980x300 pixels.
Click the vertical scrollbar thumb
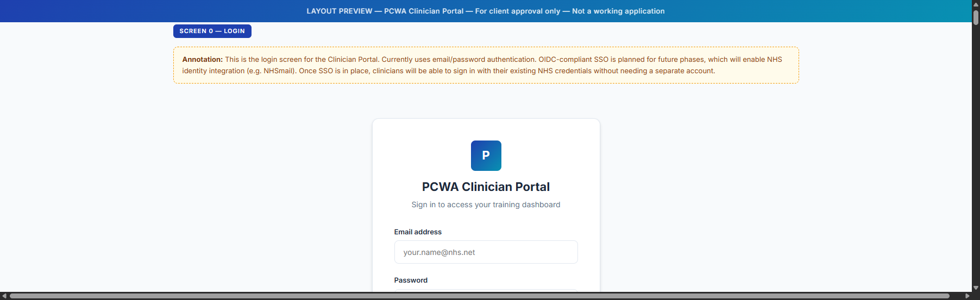tap(976, 17)
